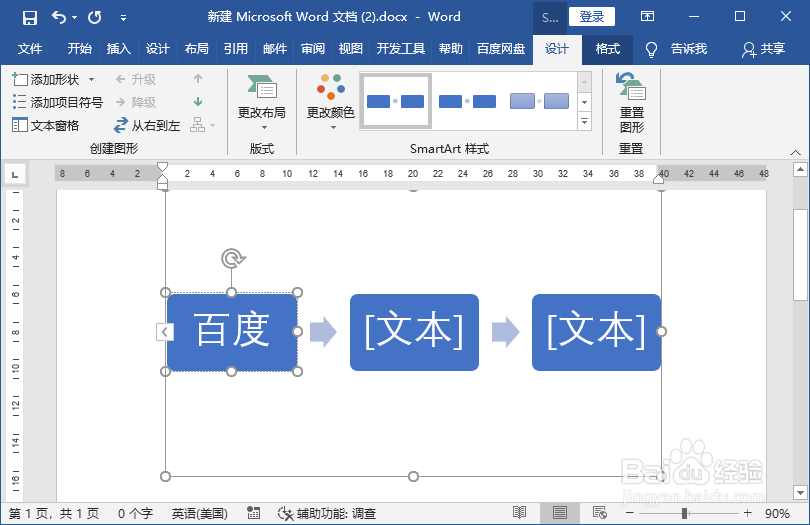This screenshot has width=810, height=525.
Task: Switch to Web Layout view
Action: coord(599,513)
